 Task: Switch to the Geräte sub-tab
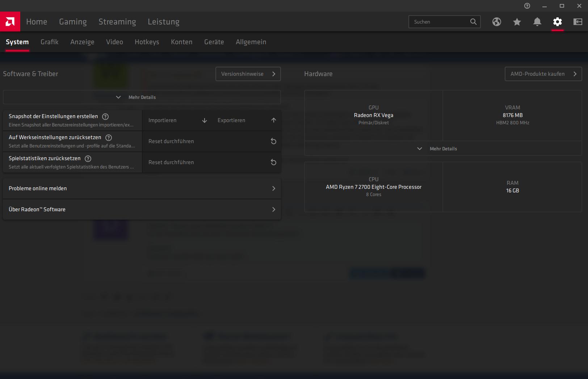click(x=214, y=42)
